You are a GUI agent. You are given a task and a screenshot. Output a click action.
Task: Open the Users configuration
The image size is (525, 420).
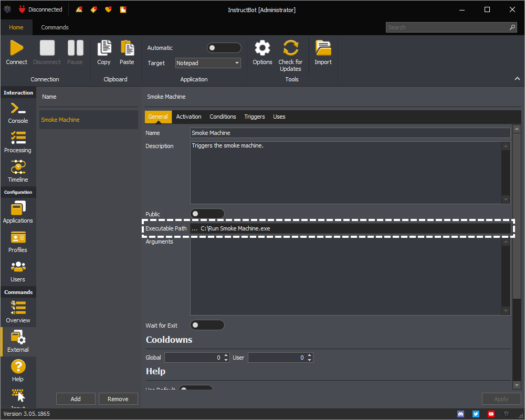[x=18, y=271]
